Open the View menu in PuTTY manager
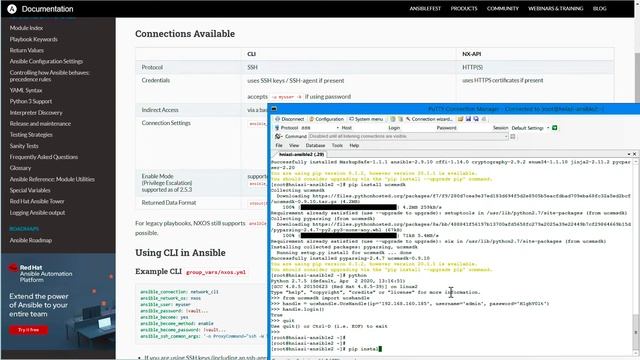Viewport: 640px width, 360px height. tap(294, 145)
